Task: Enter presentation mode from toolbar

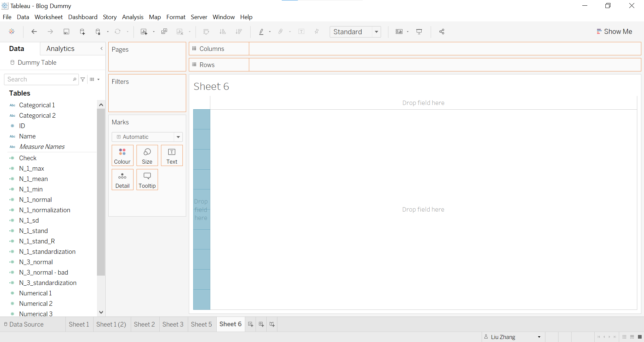Action: pos(419,32)
